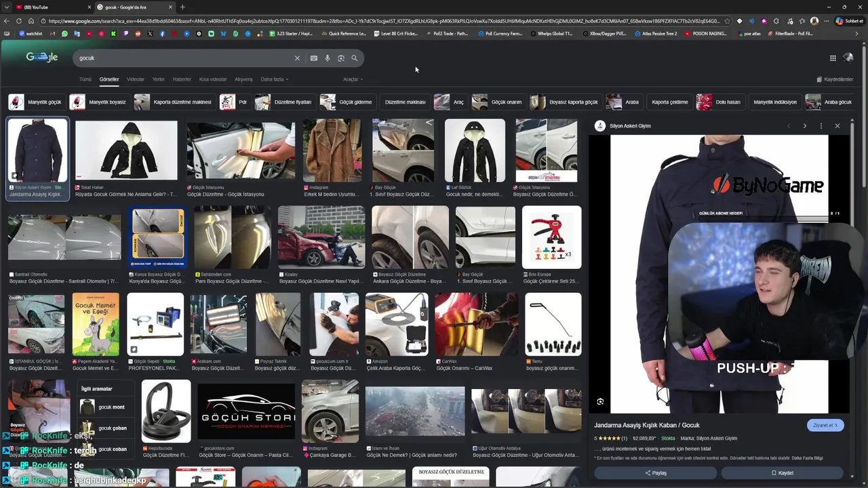Open the Sohbet et Copilot button
This screenshot has height=488, width=868.
(849, 21)
